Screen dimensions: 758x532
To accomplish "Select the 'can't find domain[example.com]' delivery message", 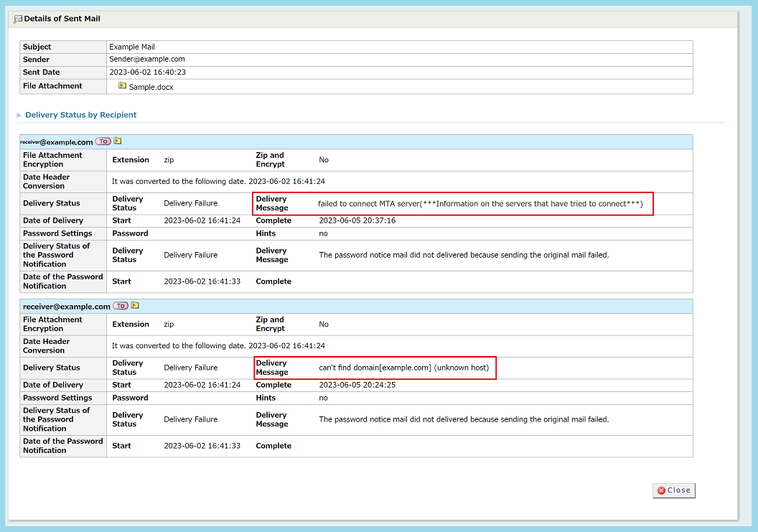I will pos(403,368).
